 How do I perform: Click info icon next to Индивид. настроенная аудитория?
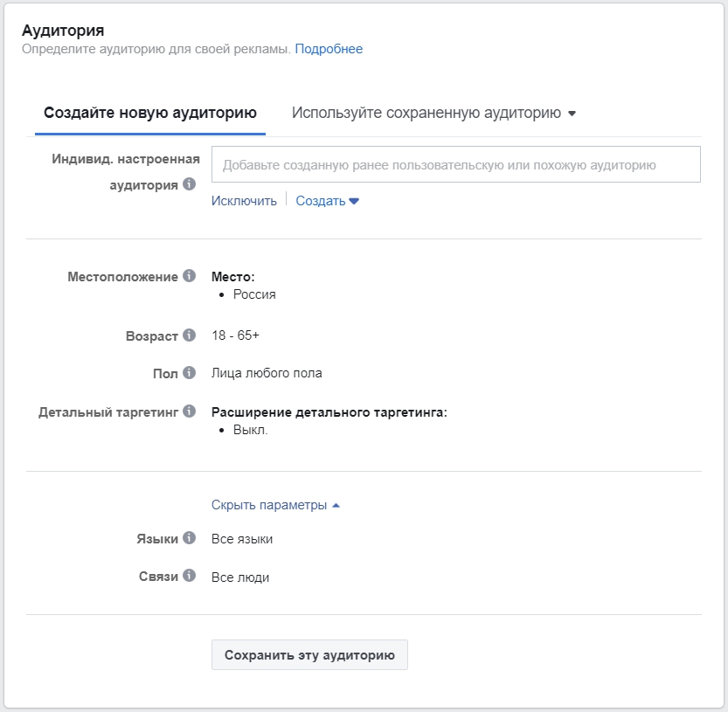(x=189, y=183)
